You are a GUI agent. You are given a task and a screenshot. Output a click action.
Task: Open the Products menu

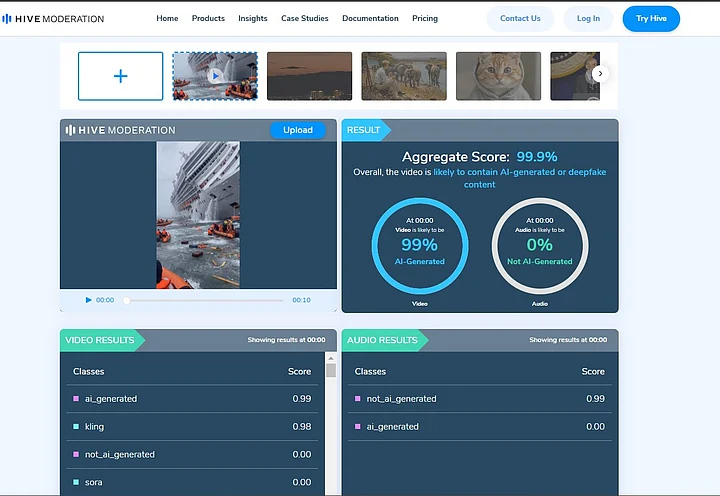click(x=208, y=18)
